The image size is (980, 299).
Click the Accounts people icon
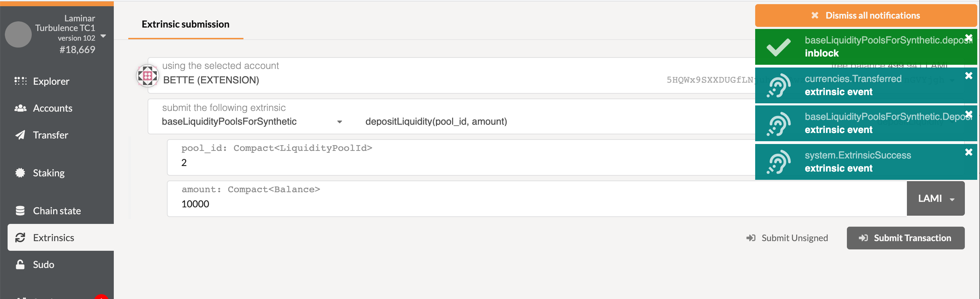pyautogui.click(x=20, y=108)
